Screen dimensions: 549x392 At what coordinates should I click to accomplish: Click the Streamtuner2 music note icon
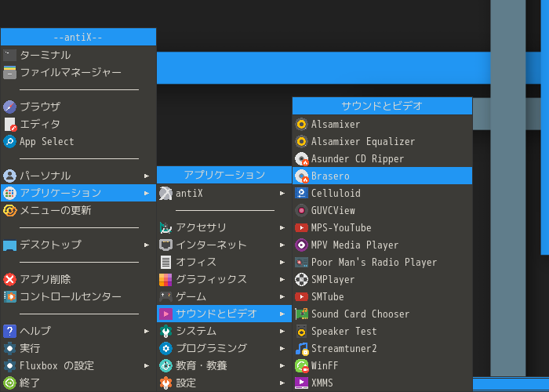tap(301, 348)
